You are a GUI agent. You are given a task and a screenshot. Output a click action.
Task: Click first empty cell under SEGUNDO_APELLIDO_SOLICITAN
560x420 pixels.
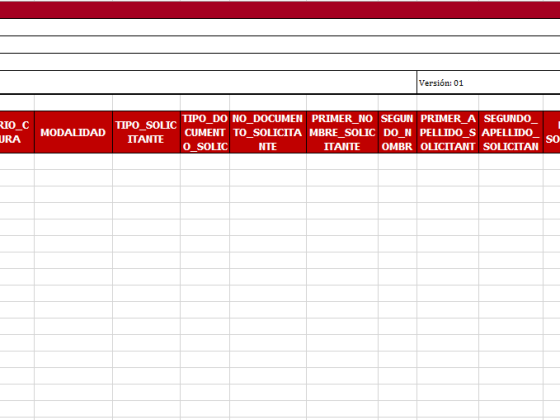point(511,161)
